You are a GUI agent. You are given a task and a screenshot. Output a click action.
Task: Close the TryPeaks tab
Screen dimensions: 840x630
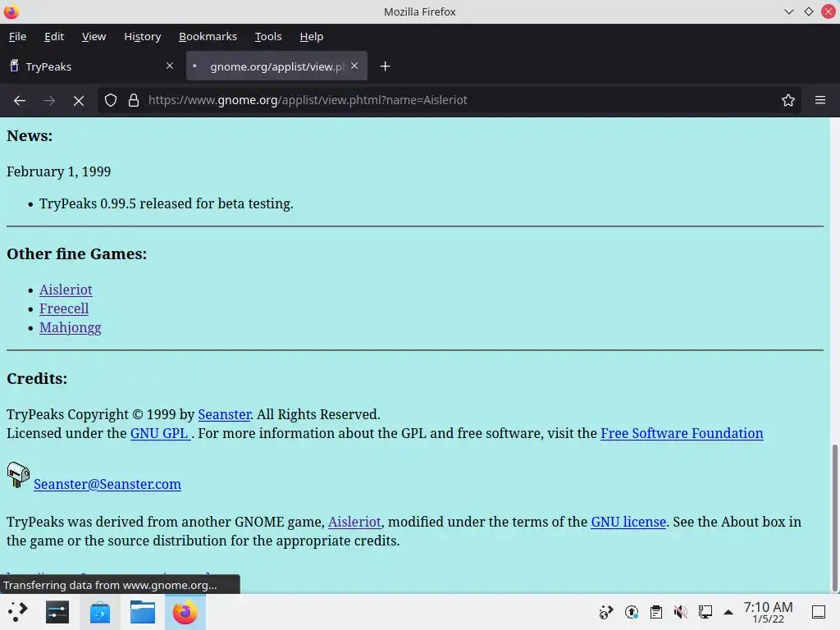(170, 66)
